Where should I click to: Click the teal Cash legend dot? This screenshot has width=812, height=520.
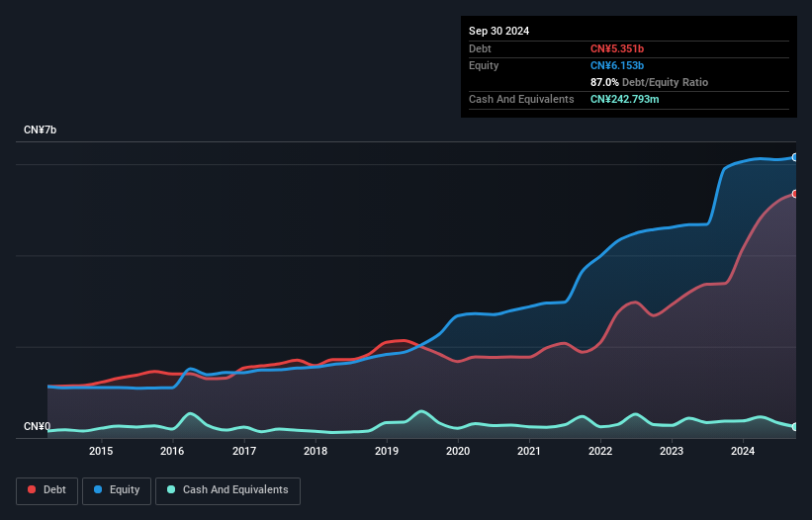pyautogui.click(x=171, y=489)
